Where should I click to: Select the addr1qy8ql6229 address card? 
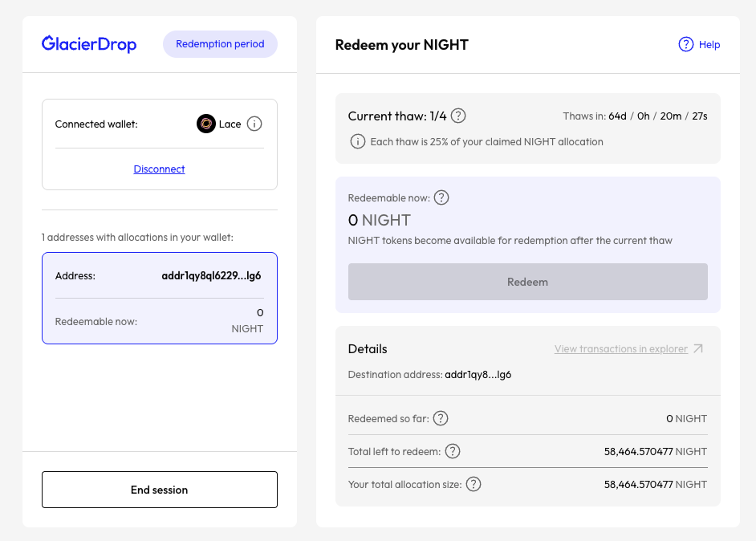coord(159,298)
